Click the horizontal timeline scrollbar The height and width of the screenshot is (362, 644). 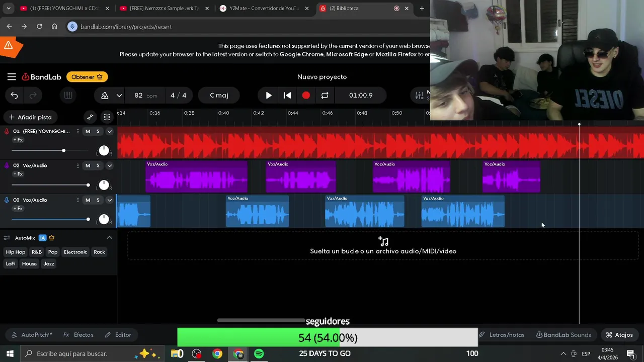262,320
